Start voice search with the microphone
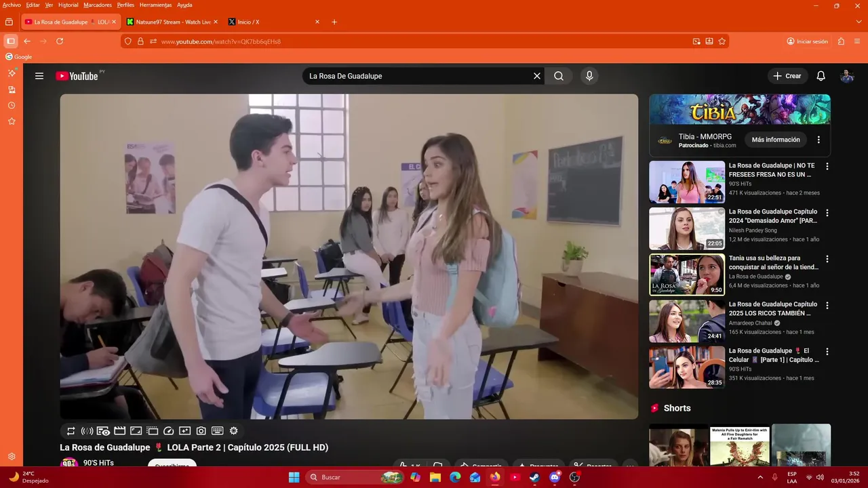 [589, 76]
